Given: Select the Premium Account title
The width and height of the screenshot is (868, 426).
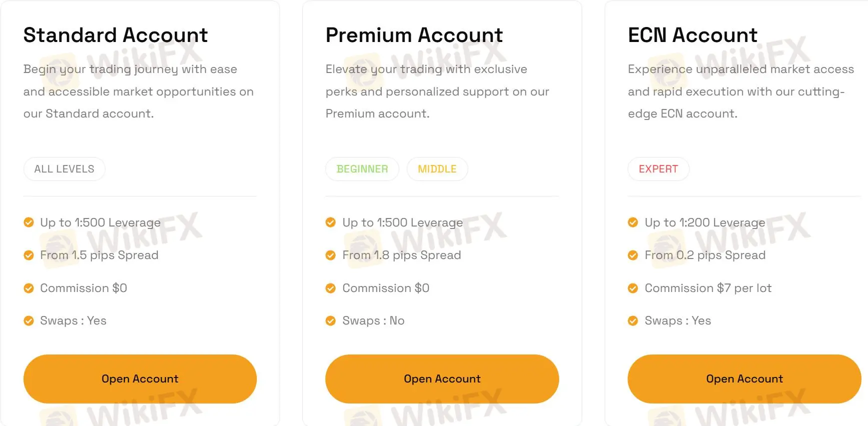Looking at the screenshot, I should click(x=414, y=35).
